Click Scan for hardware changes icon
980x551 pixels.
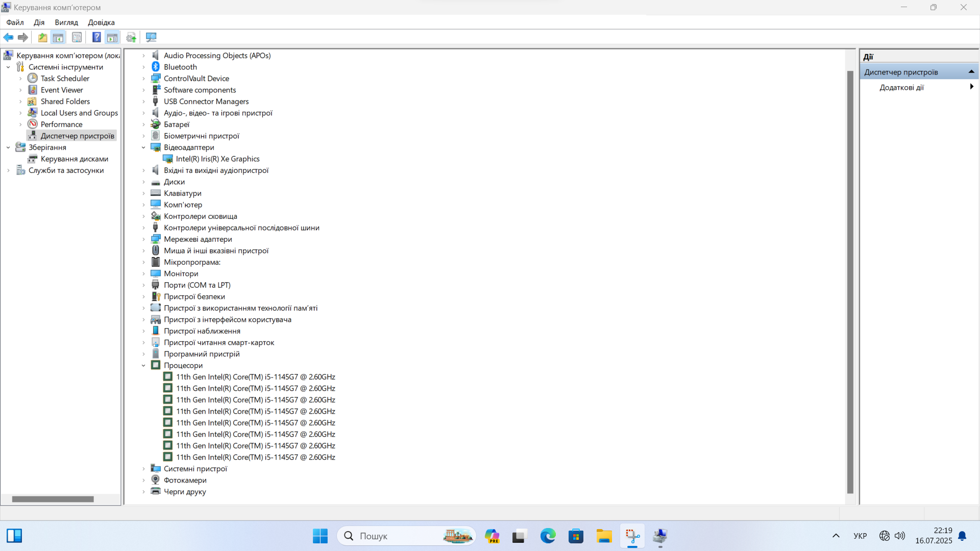click(151, 37)
